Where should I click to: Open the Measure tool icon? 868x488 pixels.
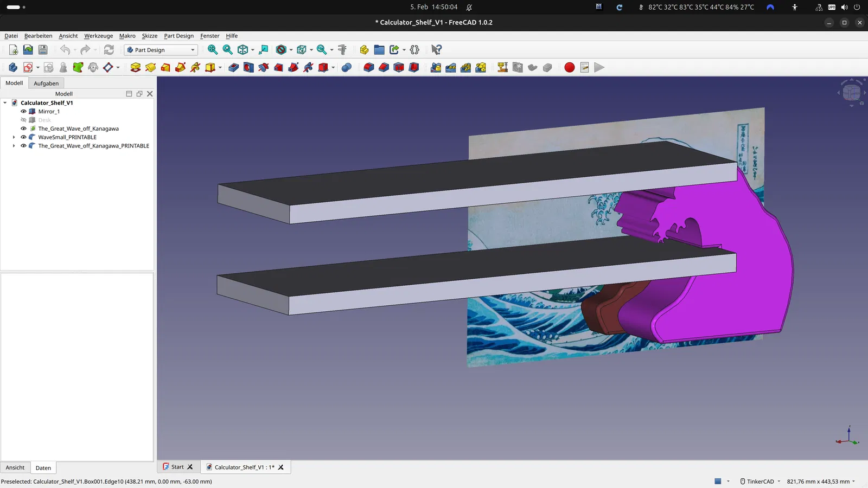point(342,50)
